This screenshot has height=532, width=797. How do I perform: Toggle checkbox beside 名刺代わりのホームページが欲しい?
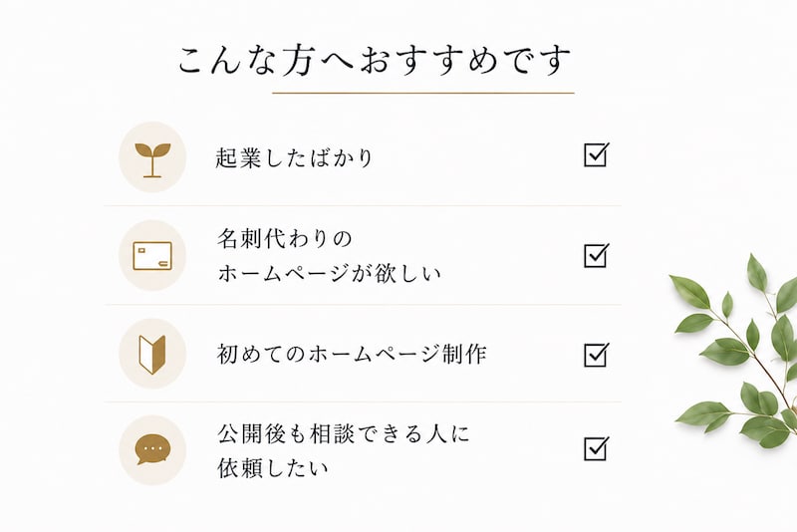pyautogui.click(x=596, y=255)
